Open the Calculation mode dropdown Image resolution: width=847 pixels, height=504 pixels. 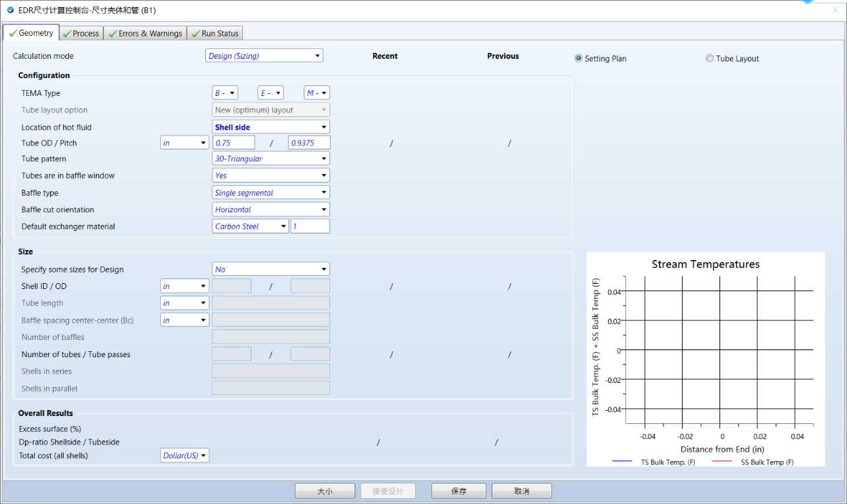[x=264, y=56]
